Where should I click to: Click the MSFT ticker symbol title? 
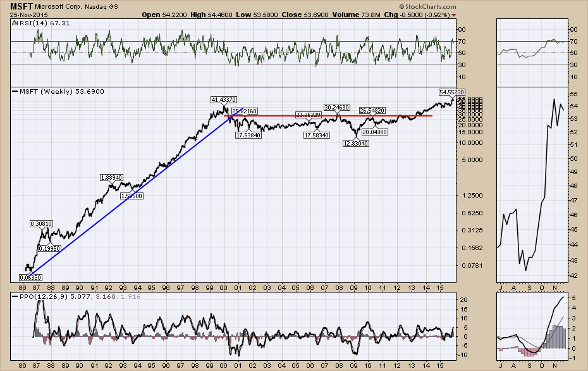[x=21, y=6]
